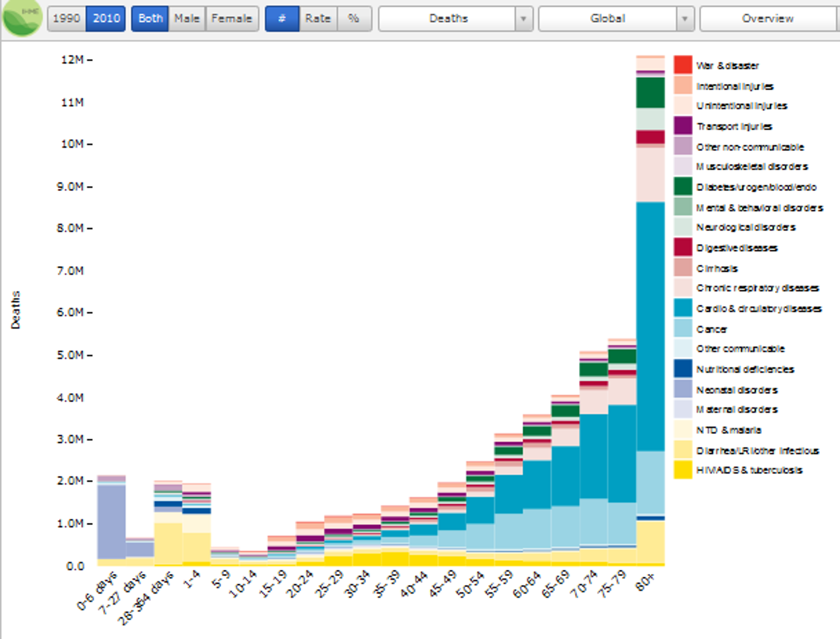840x639 pixels.
Task: Select the Cancer legend color box
Action: click(x=683, y=328)
